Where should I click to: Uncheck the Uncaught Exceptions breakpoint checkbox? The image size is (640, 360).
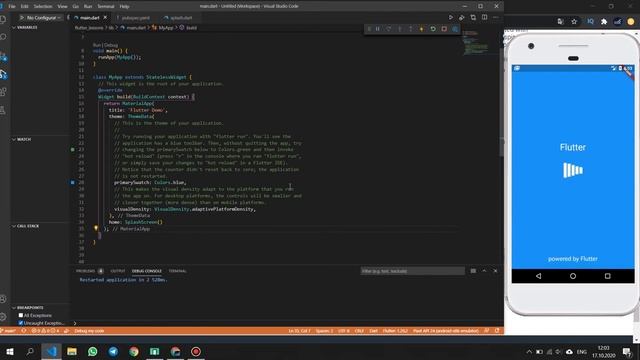[21, 323]
